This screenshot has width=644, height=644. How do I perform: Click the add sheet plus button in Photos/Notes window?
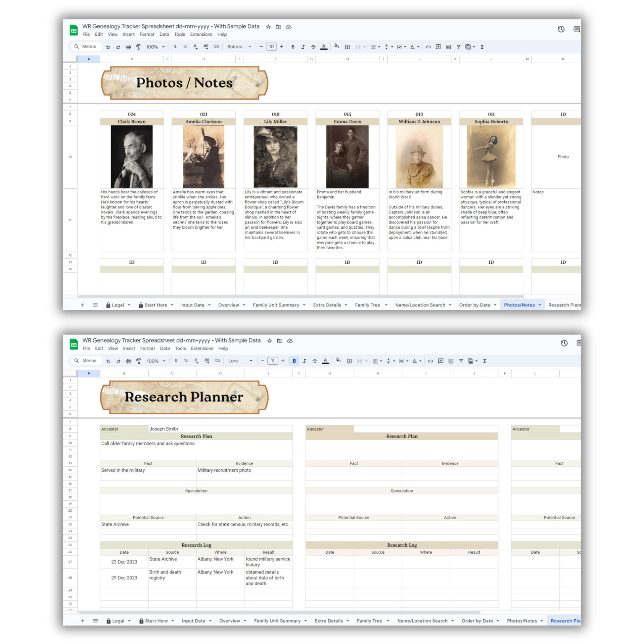(83, 305)
